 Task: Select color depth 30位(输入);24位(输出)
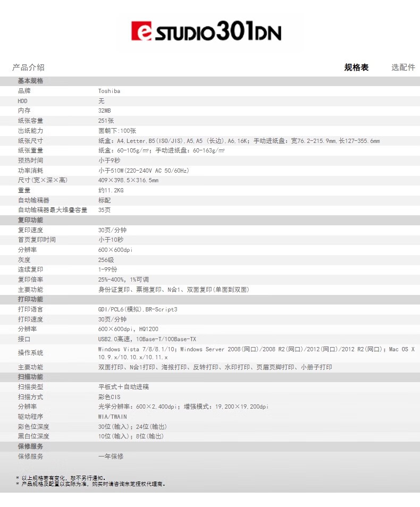coord(133,427)
